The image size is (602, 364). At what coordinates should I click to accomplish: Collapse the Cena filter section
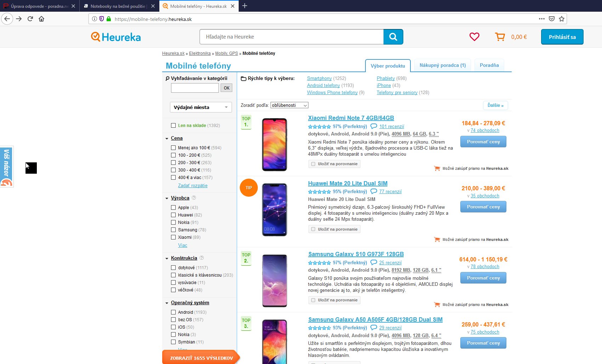coord(167,138)
